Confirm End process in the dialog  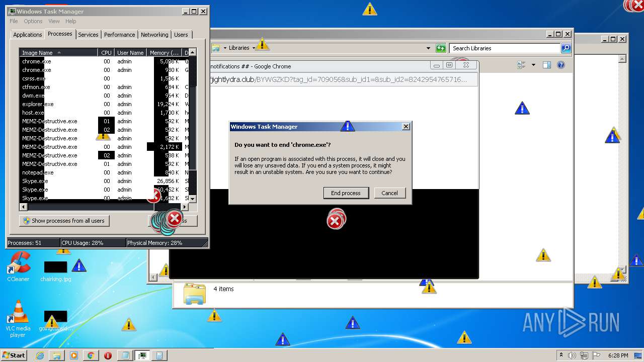(346, 193)
